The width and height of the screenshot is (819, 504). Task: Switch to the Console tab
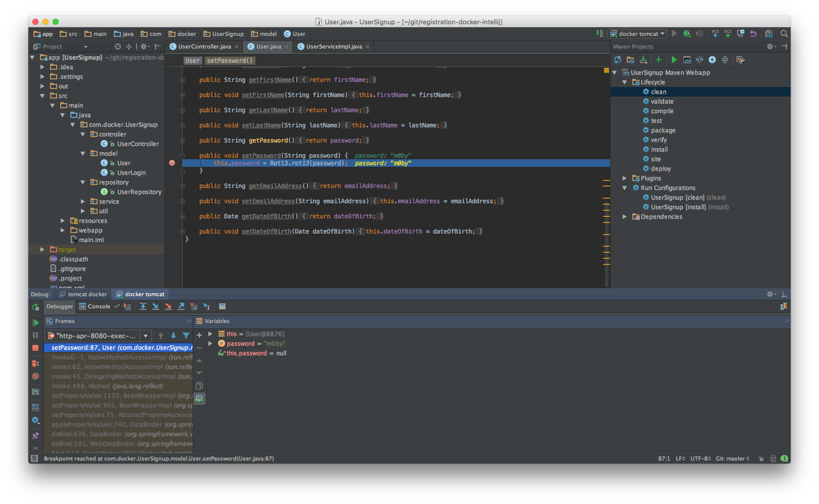[99, 306]
